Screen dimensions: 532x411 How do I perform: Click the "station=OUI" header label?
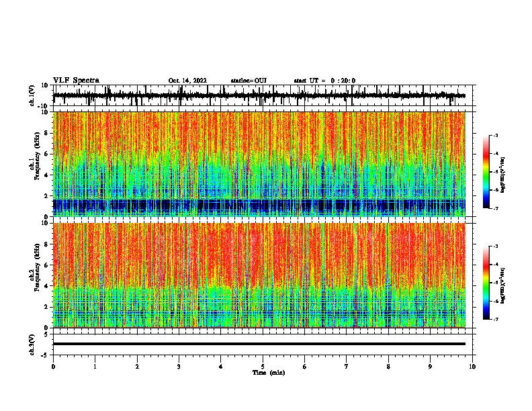coord(249,81)
